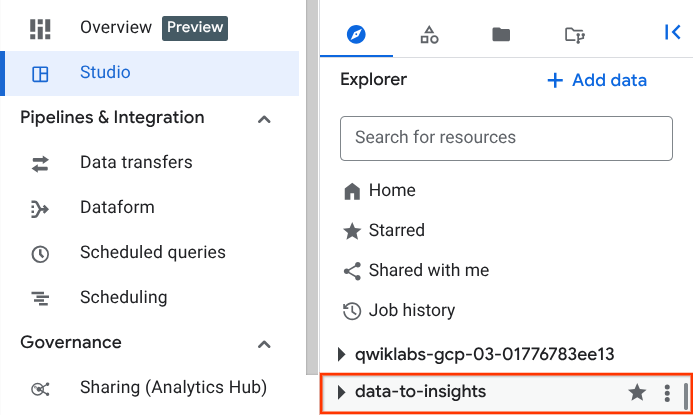Screen dimensions: 693x415
Task: Switch to the repository folder tab icon
Action: (575, 35)
